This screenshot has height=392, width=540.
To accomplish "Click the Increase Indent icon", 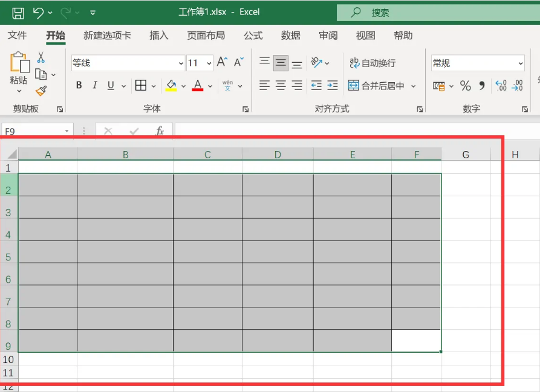I will click(x=332, y=86).
